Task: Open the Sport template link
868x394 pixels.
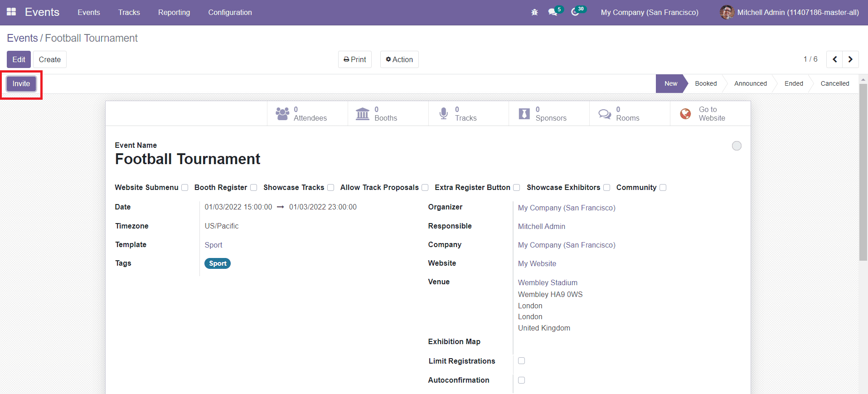Action: click(213, 245)
